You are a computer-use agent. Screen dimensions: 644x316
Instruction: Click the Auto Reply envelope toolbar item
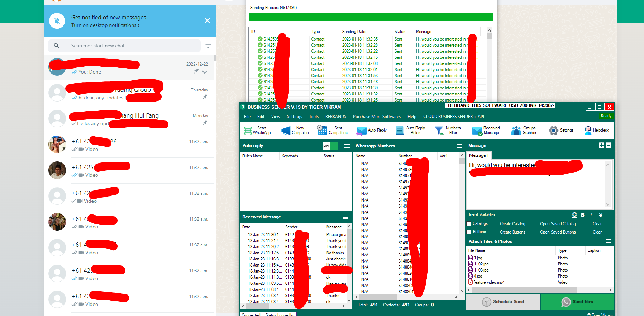coord(371,130)
